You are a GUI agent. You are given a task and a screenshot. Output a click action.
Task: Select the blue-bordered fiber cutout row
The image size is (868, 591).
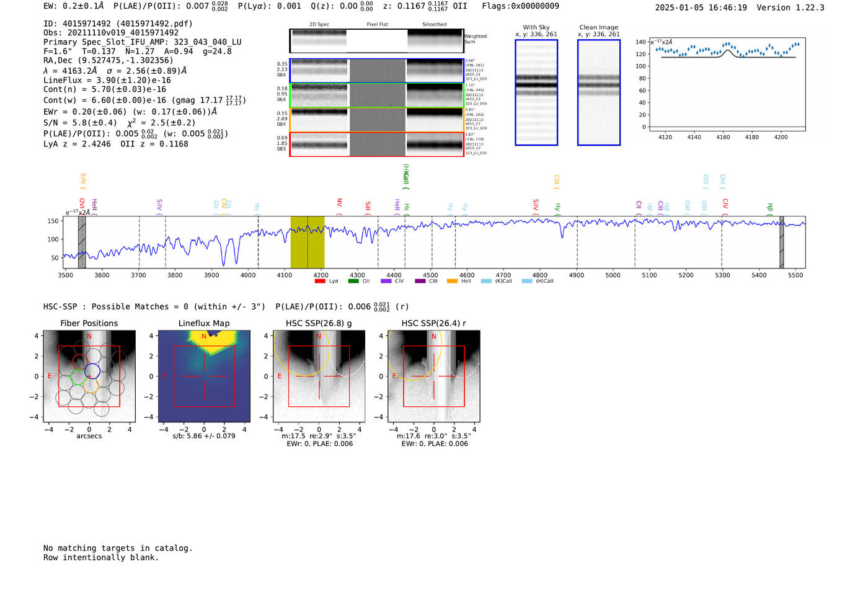376,71
